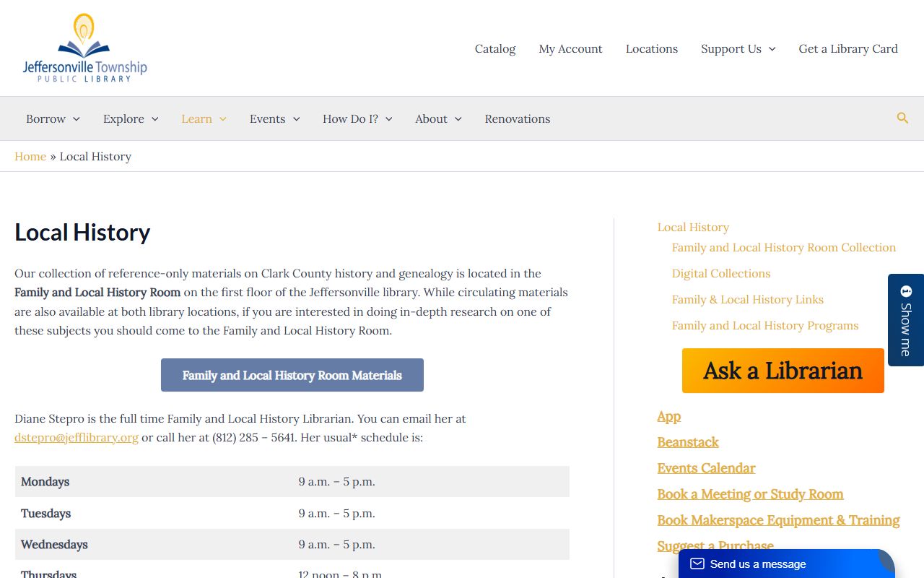The width and height of the screenshot is (924, 578).
Task: Open Family and Local History Programs link
Action: click(x=765, y=325)
